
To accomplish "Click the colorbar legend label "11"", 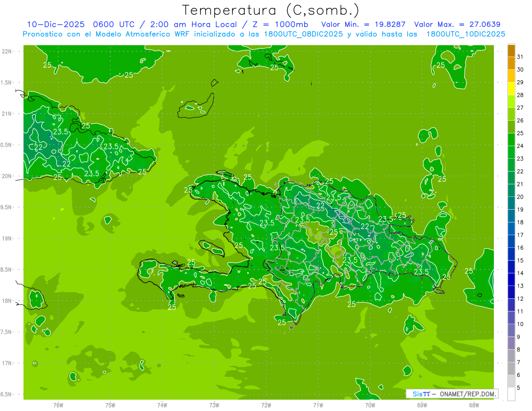I will click(520, 312).
